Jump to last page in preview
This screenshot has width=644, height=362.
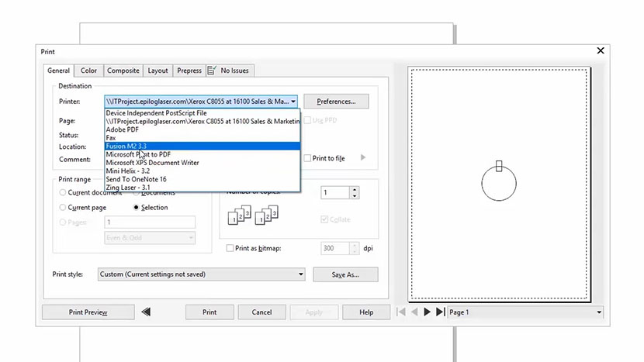pos(440,312)
